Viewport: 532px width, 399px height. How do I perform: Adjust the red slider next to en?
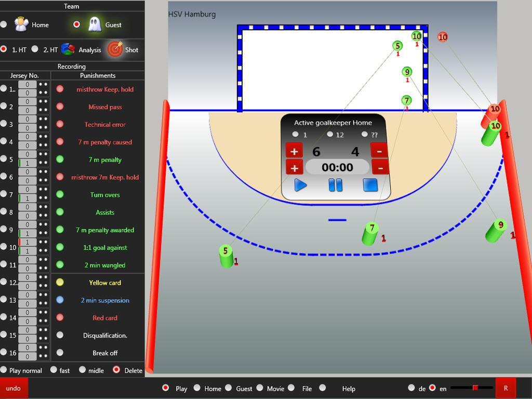475,388
